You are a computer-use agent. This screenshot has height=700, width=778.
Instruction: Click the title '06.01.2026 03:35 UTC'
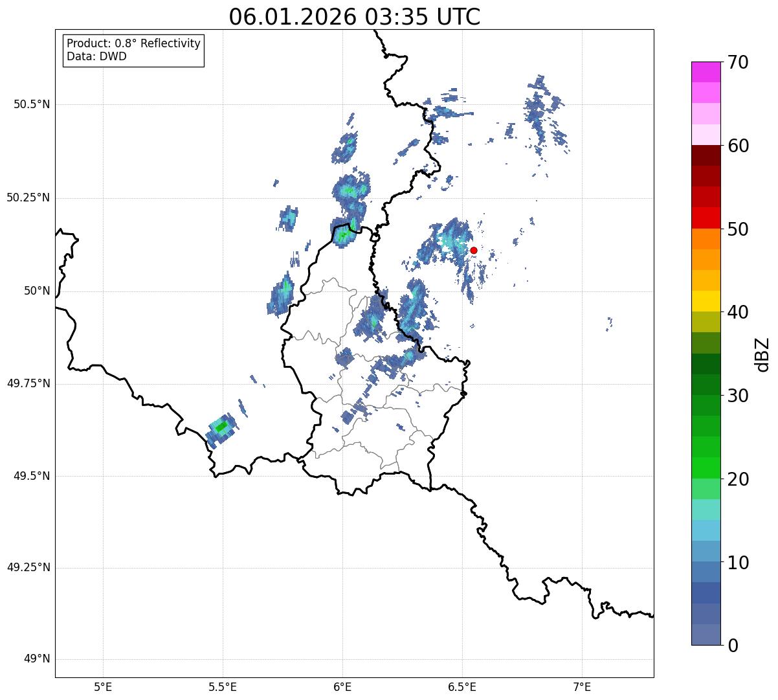pos(355,17)
